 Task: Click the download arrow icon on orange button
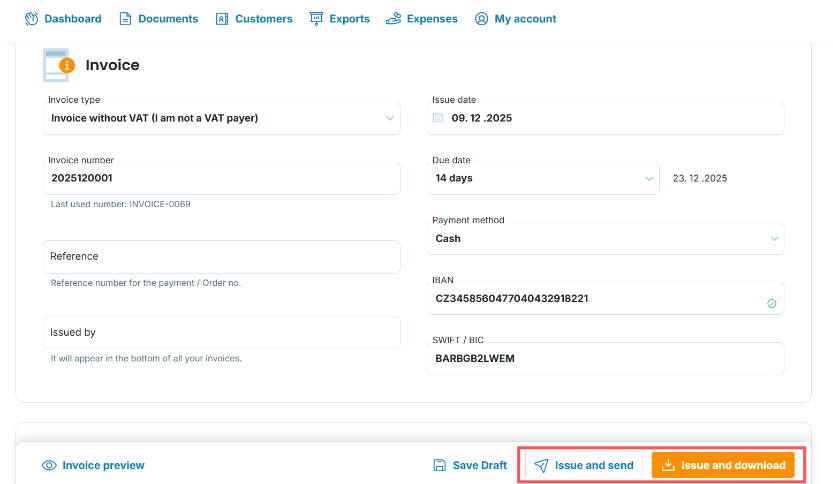[668, 465]
